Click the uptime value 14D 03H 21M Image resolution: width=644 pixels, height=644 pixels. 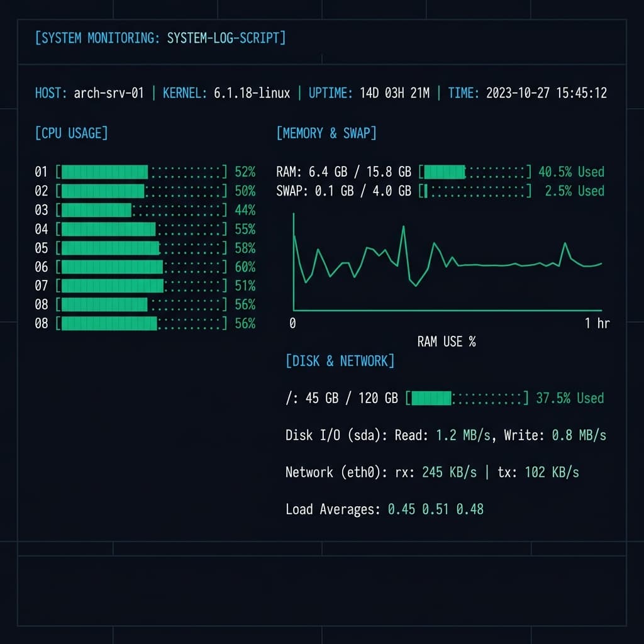(x=395, y=93)
